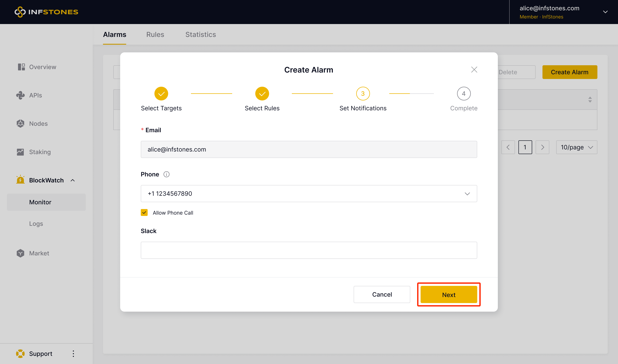
Task: Click the Phone info icon
Action: coord(167,174)
